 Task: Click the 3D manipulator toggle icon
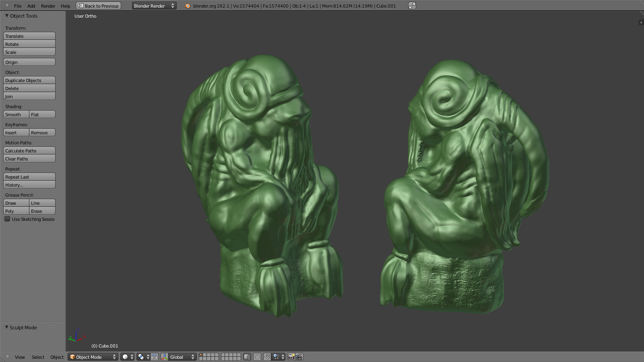[165, 357]
